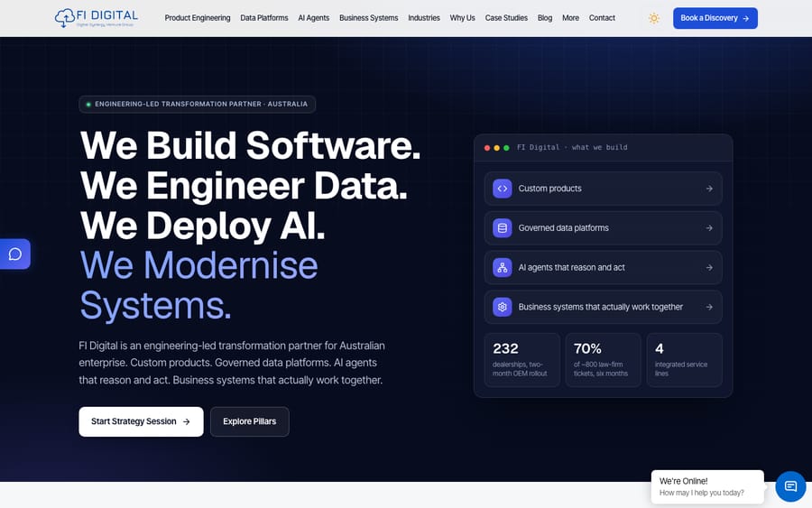Screen dimensions: 812x508
Task: Open the Data Platforms menu
Action: pyautogui.click(x=264, y=18)
